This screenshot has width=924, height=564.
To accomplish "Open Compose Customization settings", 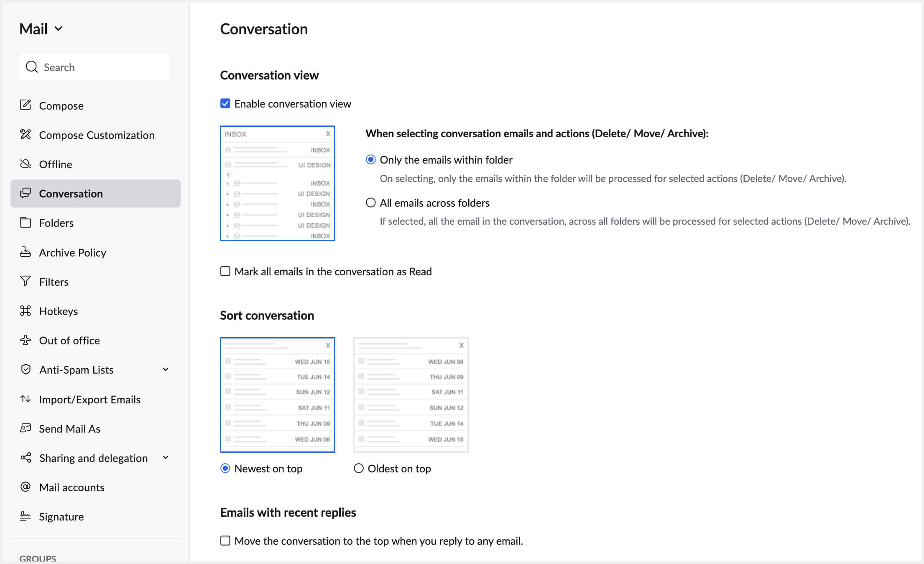I will tap(97, 135).
